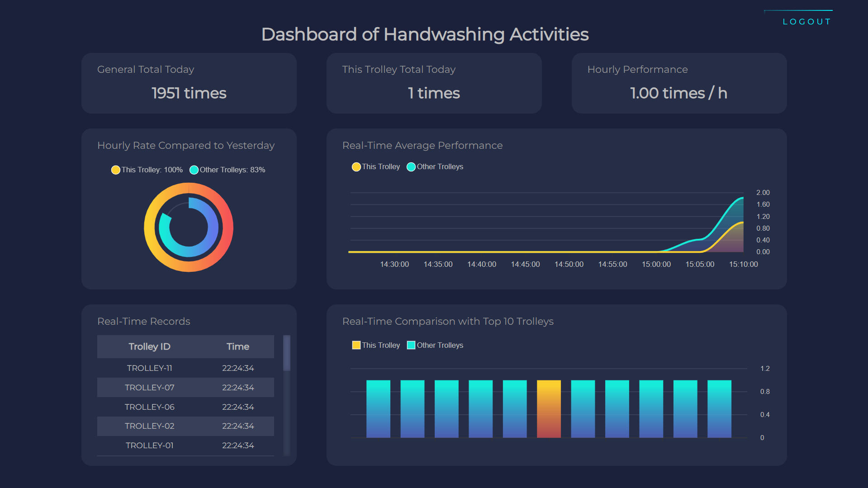The height and width of the screenshot is (488, 868).
Task: Toggle This Trolley legend in Hourly Rate donut
Action: (147, 170)
